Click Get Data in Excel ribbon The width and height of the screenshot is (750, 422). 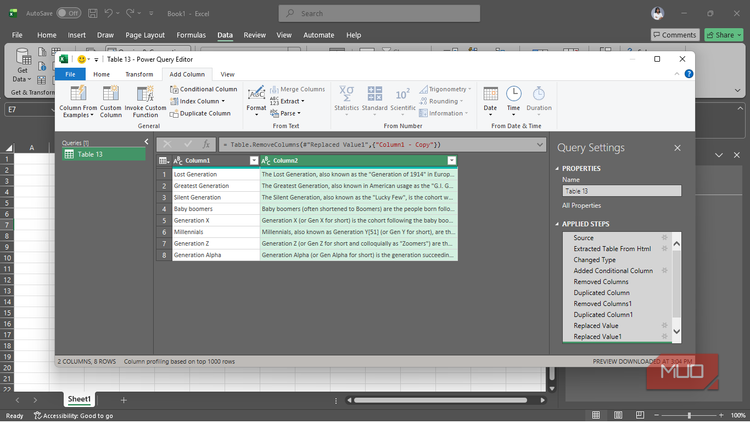tap(22, 66)
